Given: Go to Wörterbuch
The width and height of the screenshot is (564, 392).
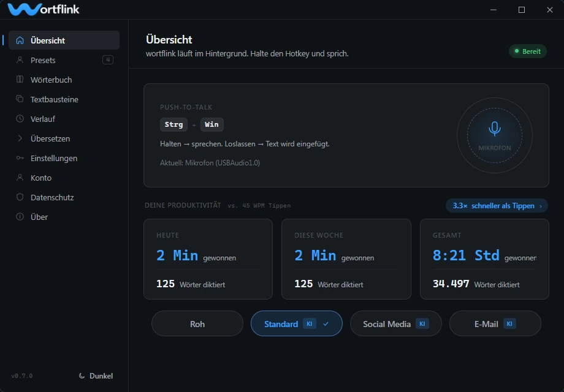Looking at the screenshot, I should (x=64, y=80).
